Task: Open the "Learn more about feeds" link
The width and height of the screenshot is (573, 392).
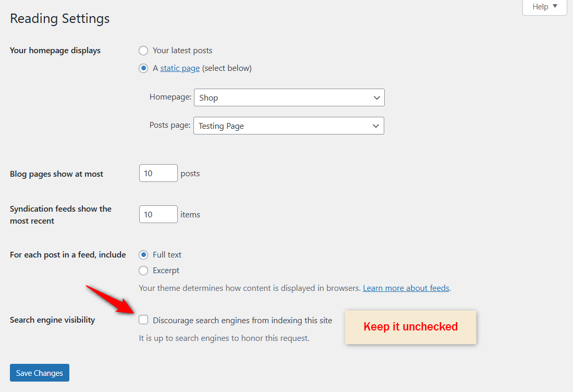Action: coord(406,288)
